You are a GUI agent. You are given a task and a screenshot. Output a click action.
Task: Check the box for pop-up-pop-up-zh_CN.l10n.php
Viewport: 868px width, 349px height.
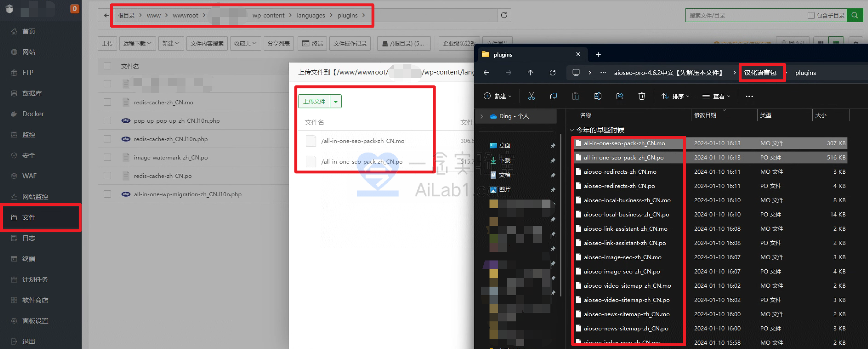[x=107, y=121]
